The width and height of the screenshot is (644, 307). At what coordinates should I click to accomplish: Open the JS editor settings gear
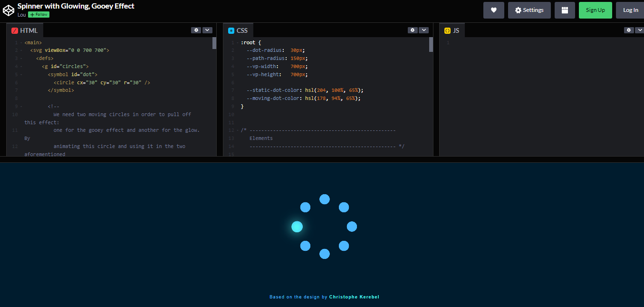tap(628, 30)
